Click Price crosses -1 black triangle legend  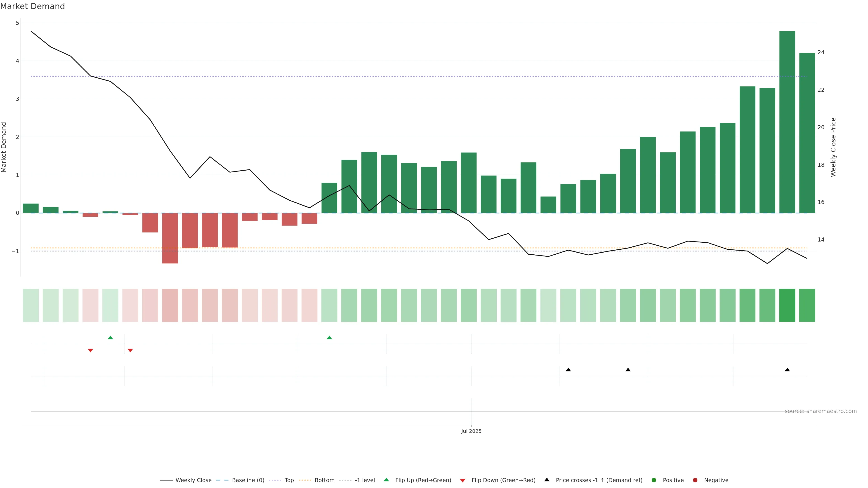(547, 480)
